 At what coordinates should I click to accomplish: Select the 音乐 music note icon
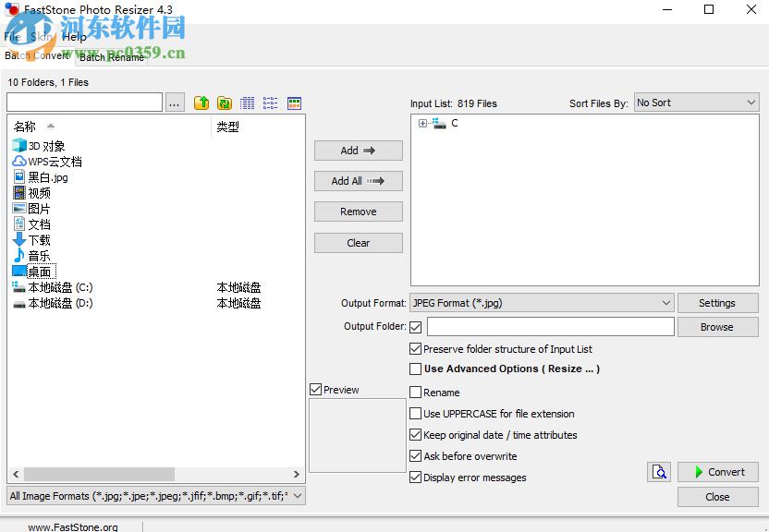tap(19, 255)
